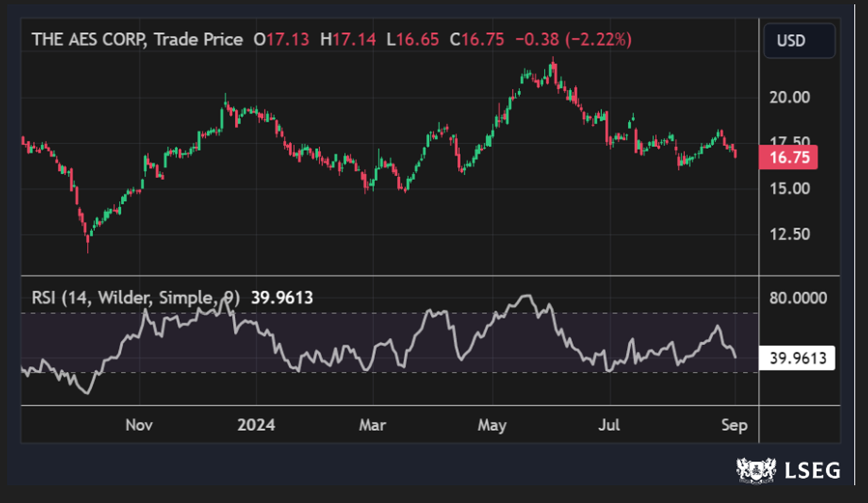Screen dimensions: 868x503
Task: Click the 2024 label on time axis
Action: tap(256, 425)
